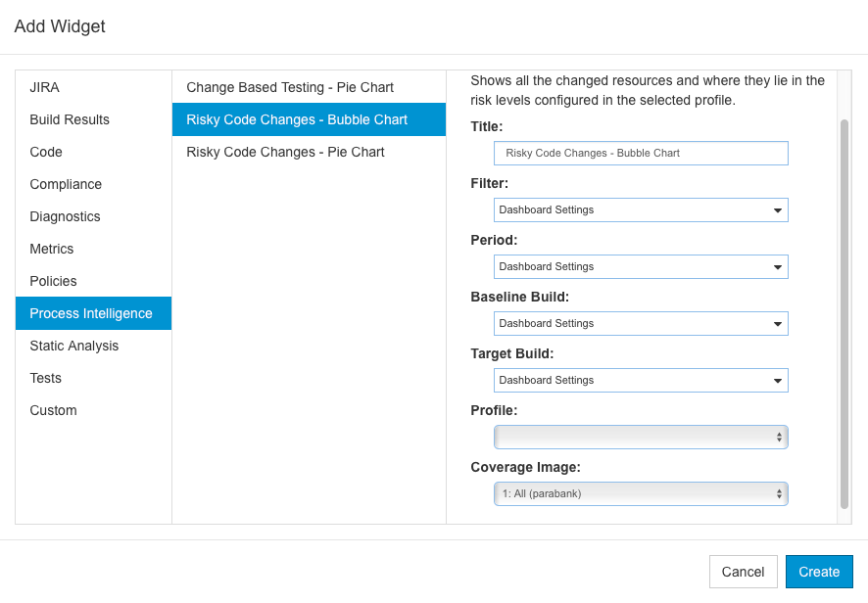Image resolution: width=868 pixels, height=603 pixels.
Task: Click the Cancel button
Action: 743,572
